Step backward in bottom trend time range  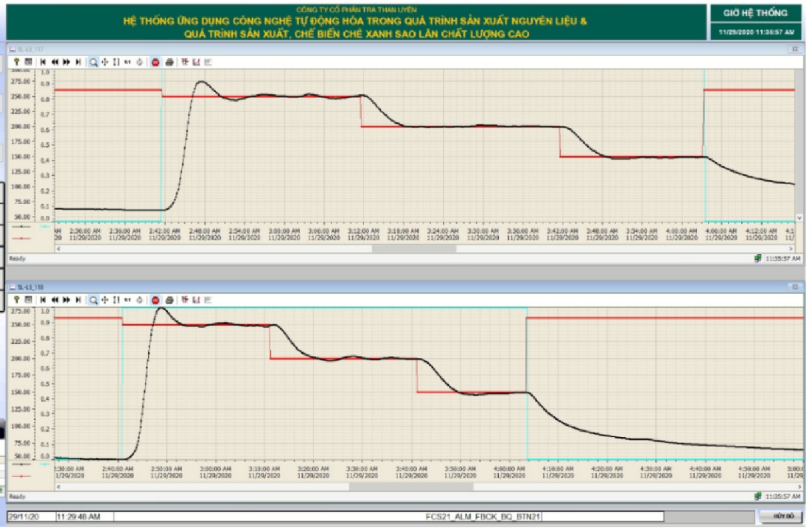[55, 300]
